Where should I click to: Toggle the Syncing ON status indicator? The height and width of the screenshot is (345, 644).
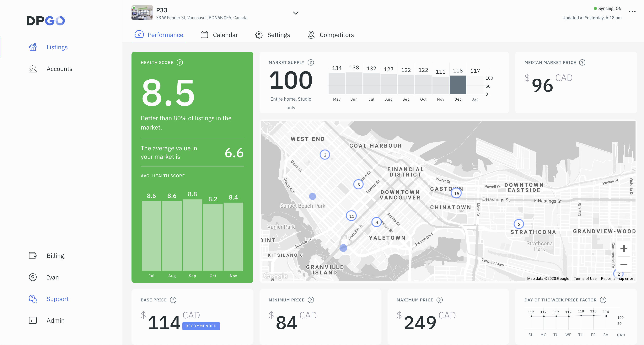point(608,8)
